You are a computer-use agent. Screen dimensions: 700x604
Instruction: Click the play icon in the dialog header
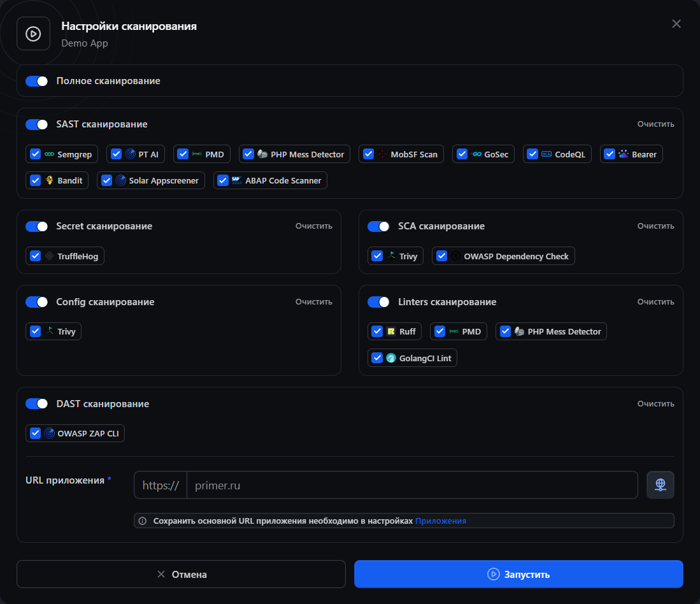coord(33,34)
